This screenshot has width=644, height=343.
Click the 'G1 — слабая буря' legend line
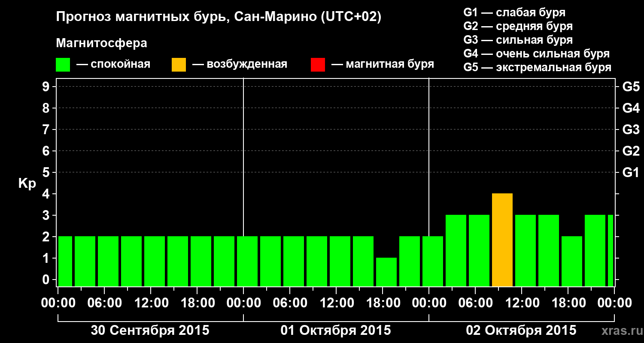pos(514,12)
